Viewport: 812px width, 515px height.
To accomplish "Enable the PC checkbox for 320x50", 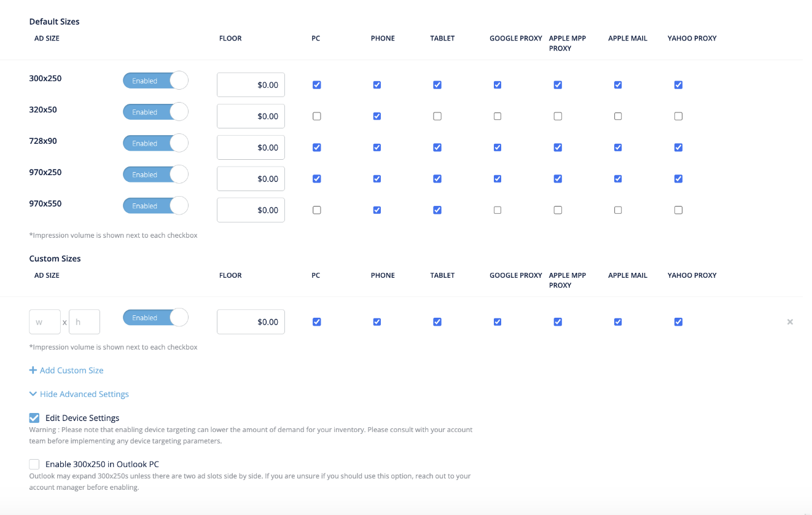I will coord(316,116).
